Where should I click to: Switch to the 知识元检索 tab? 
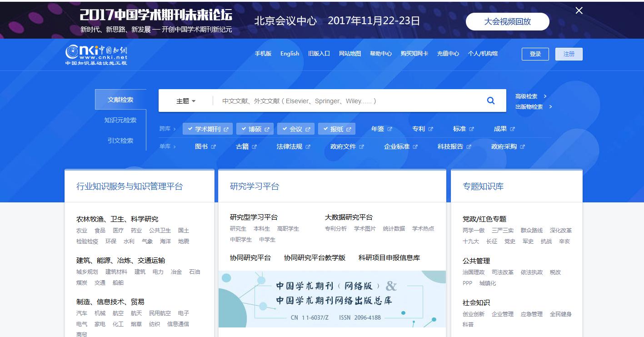tap(120, 120)
